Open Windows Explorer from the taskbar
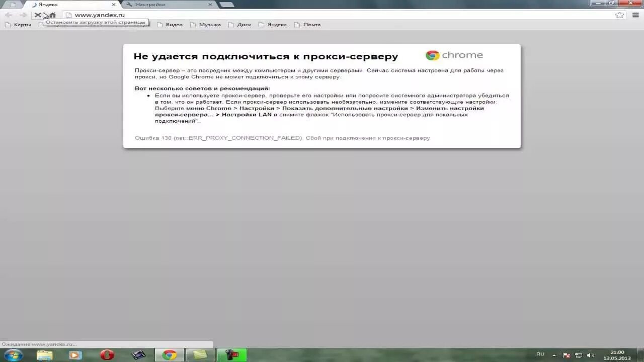The image size is (644, 362). 44,355
